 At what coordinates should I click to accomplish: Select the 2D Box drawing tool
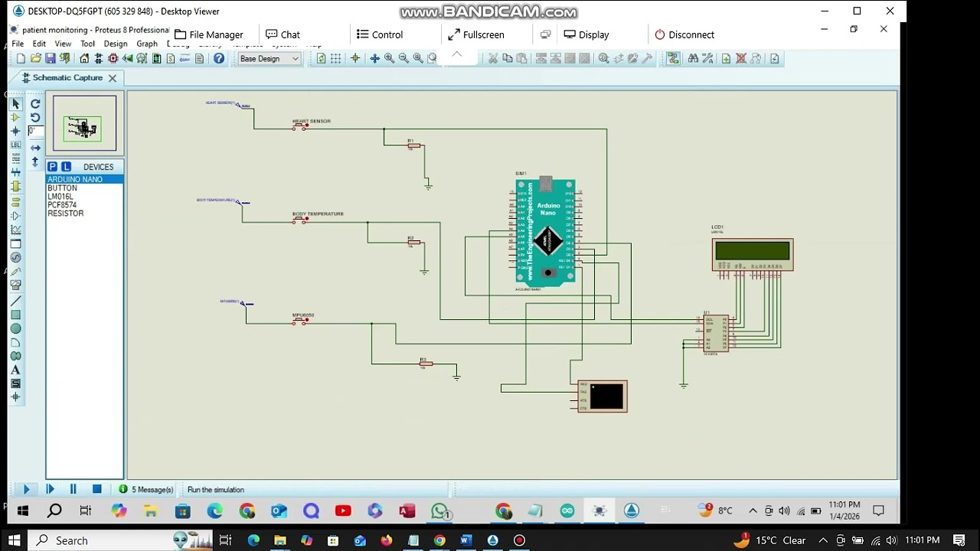15,315
